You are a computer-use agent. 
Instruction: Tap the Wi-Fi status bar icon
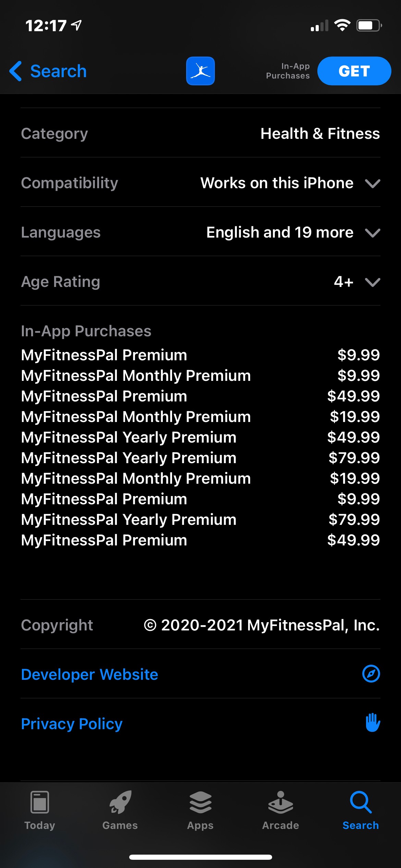pyautogui.click(x=342, y=25)
